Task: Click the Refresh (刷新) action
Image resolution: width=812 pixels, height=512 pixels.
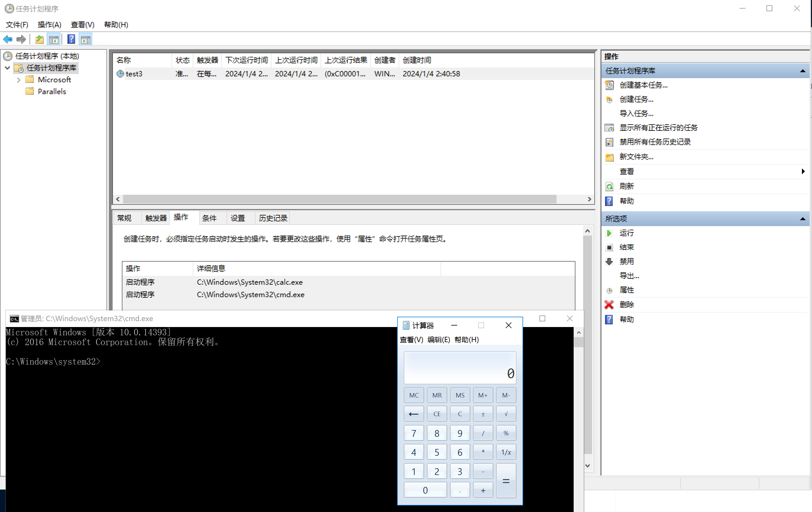Action: tap(627, 186)
